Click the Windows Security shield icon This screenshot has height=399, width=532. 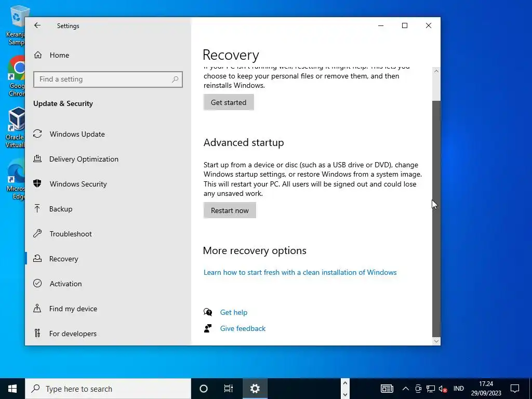point(37,183)
